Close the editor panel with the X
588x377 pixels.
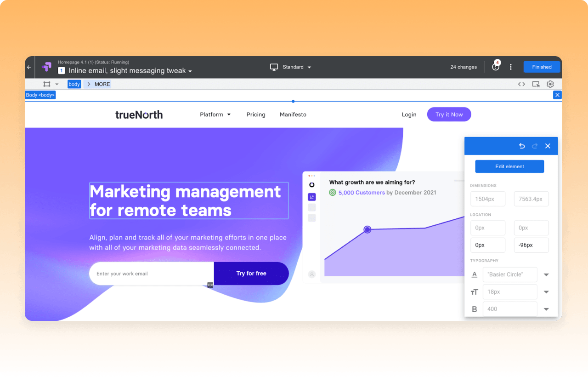548,146
